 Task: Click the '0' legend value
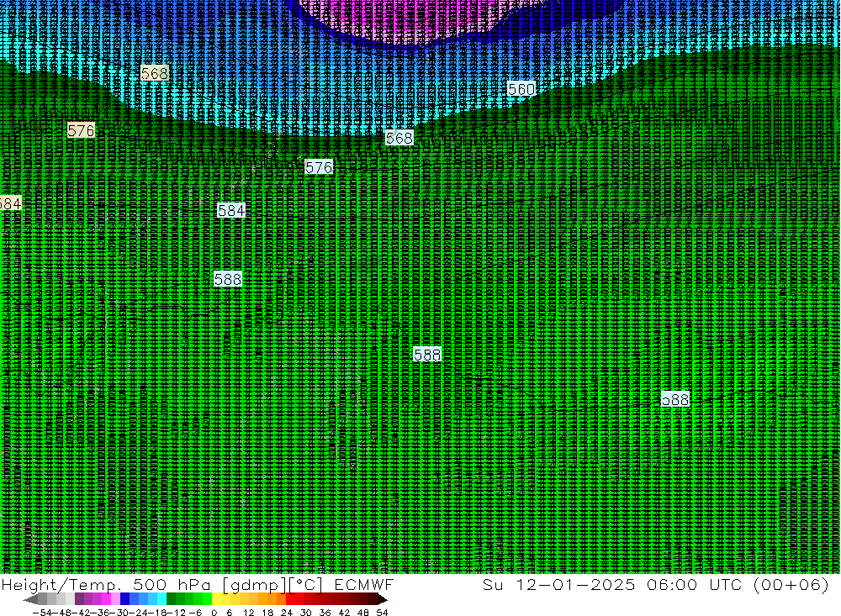(x=214, y=613)
